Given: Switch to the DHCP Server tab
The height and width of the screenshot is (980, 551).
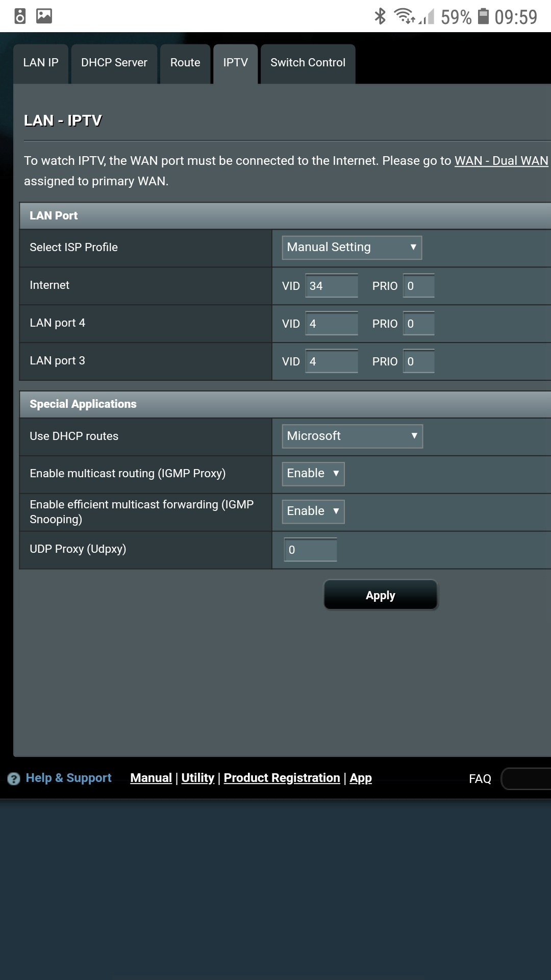Looking at the screenshot, I should [x=114, y=63].
